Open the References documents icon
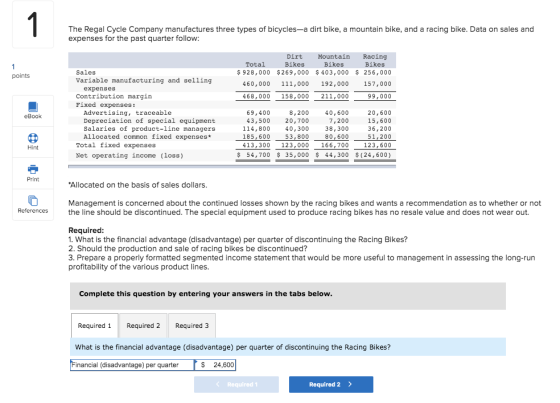The width and height of the screenshot is (560, 403). 33,200
